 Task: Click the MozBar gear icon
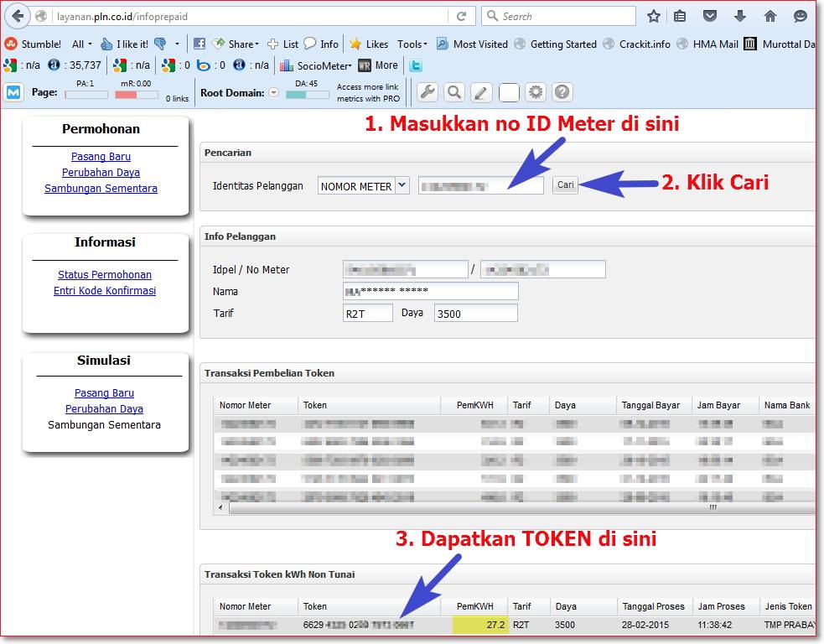(536, 92)
